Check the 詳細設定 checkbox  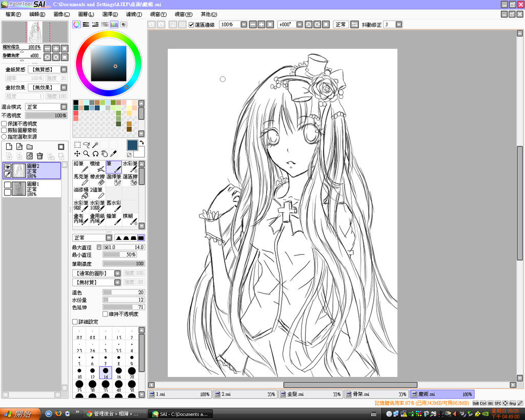(x=75, y=322)
